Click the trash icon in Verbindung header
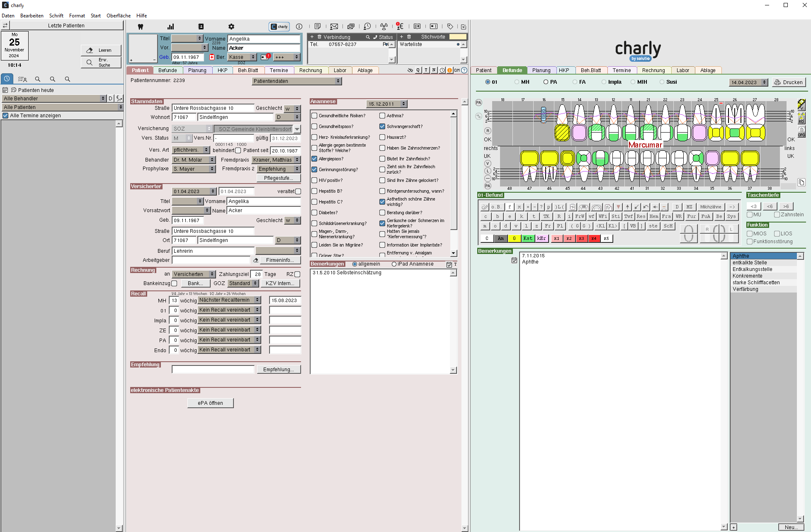The width and height of the screenshot is (811, 532). point(319,37)
